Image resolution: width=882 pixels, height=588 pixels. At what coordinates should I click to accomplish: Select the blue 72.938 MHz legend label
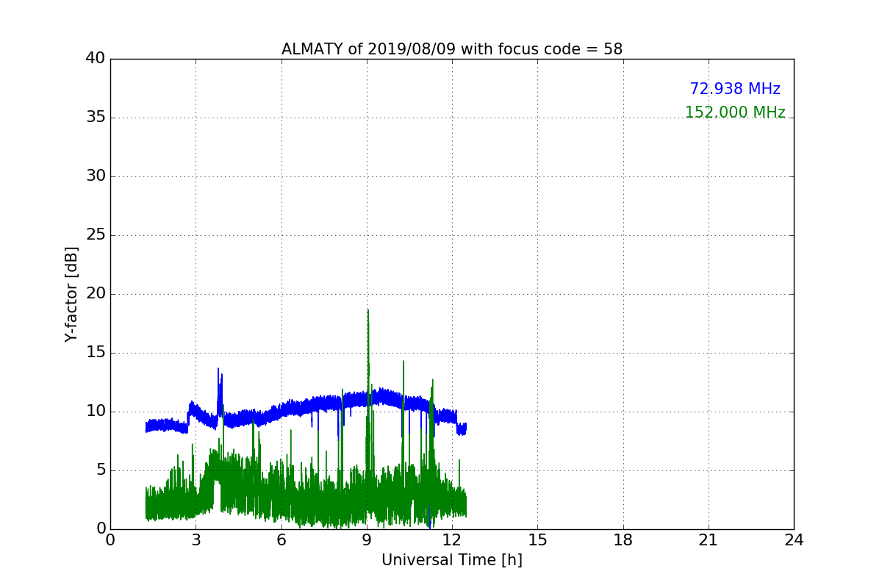point(735,89)
